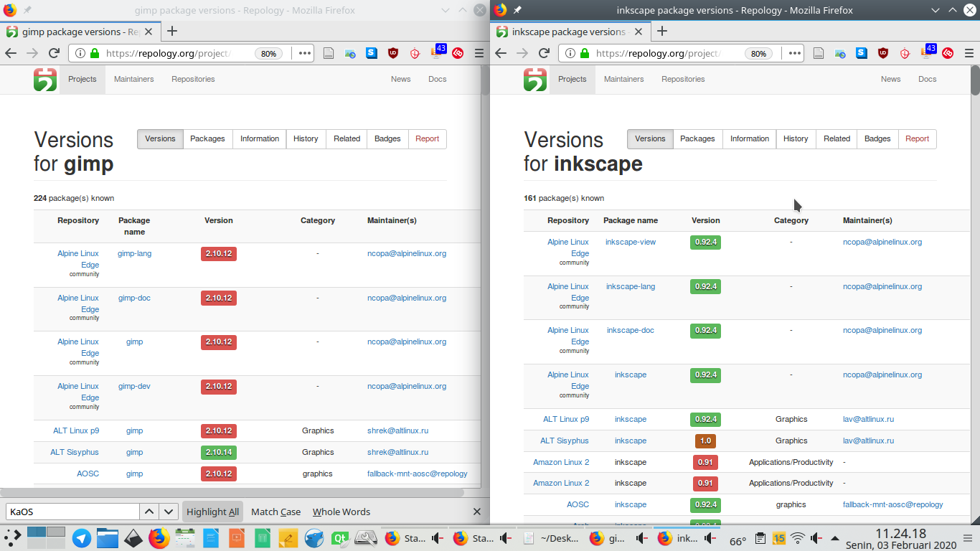
Task: Switch to the Badges tab for inkscape
Action: (877, 138)
